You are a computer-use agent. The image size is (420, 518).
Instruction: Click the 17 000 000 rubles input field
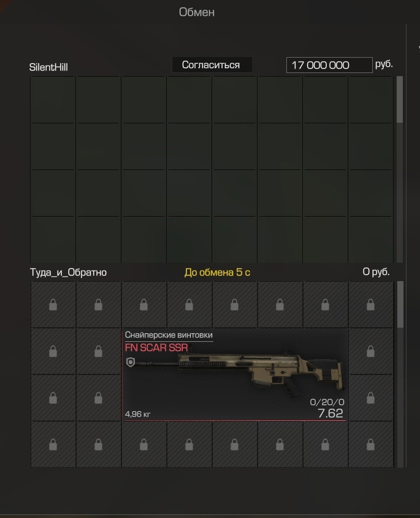329,65
